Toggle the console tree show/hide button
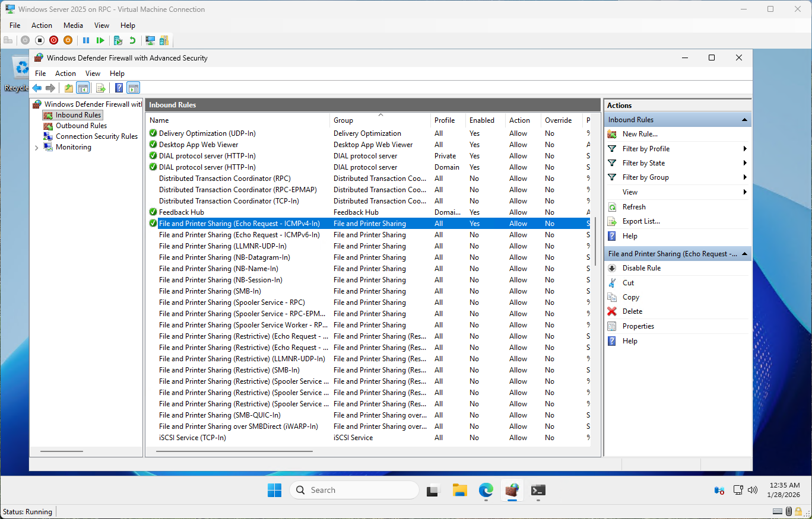The width and height of the screenshot is (812, 519). coord(83,88)
